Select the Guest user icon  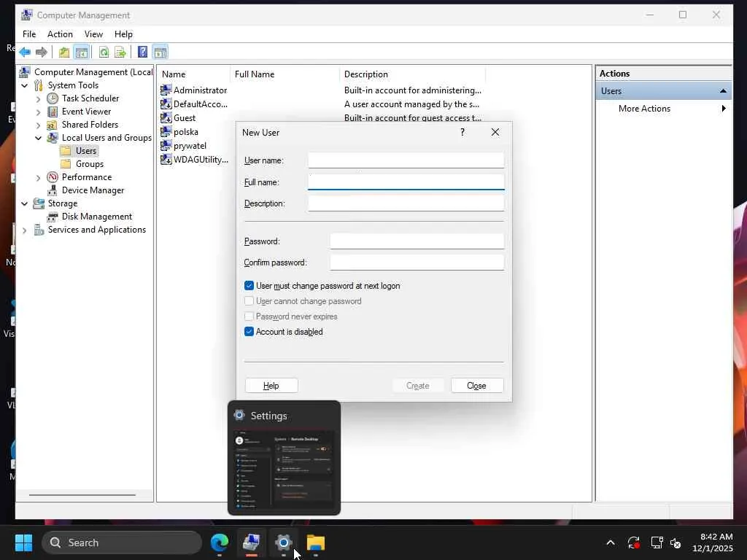tap(166, 117)
